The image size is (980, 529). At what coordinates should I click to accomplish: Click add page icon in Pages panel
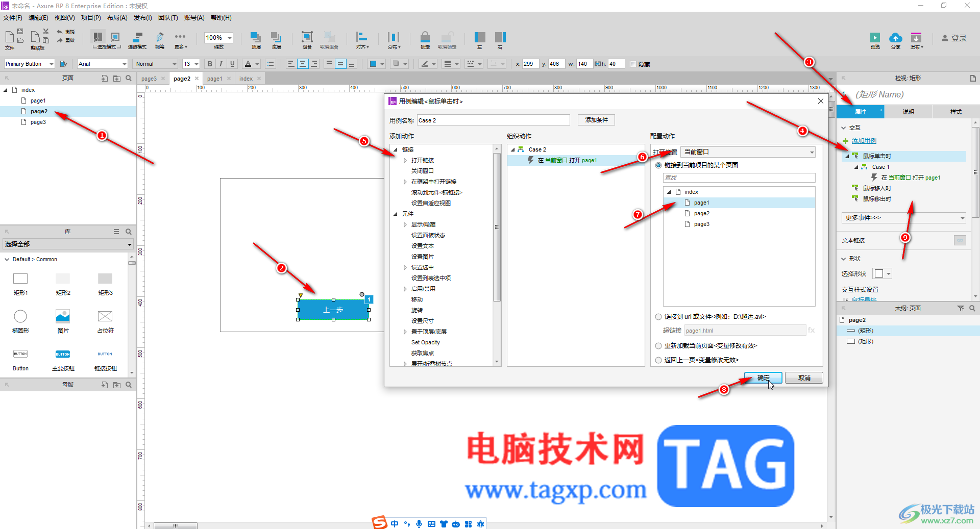[104, 79]
